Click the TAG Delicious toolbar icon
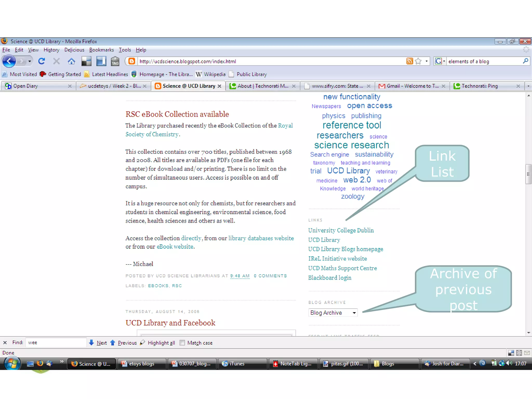 pos(115,61)
